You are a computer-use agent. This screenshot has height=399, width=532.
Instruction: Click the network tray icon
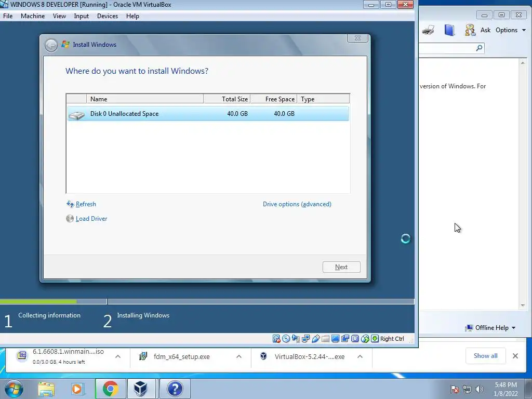pyautogui.click(x=467, y=389)
